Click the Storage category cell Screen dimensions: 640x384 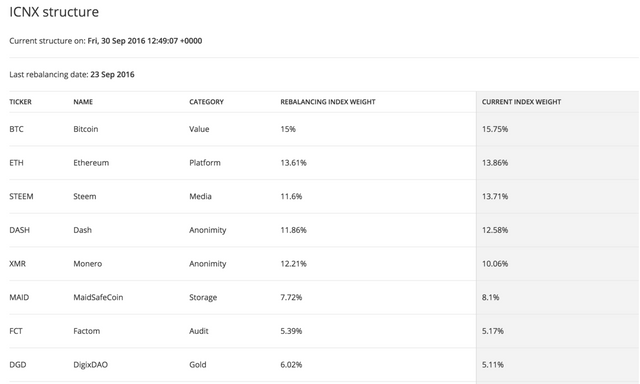[203, 297]
